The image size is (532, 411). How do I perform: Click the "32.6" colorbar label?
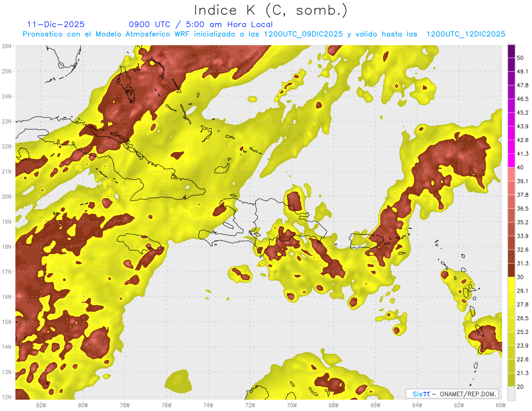point(523,250)
